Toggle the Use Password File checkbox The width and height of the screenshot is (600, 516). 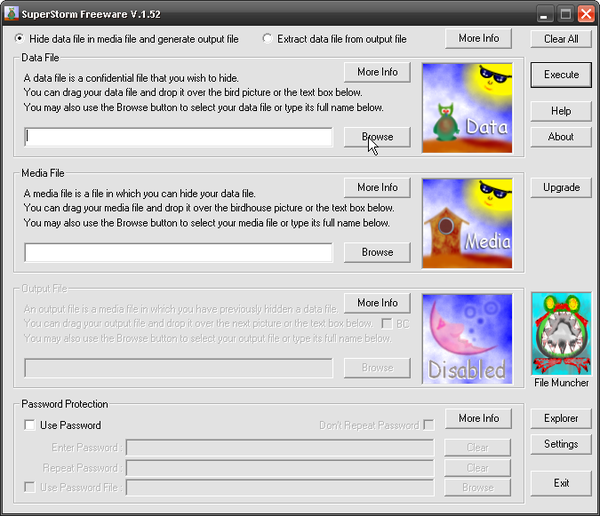pos(29,487)
